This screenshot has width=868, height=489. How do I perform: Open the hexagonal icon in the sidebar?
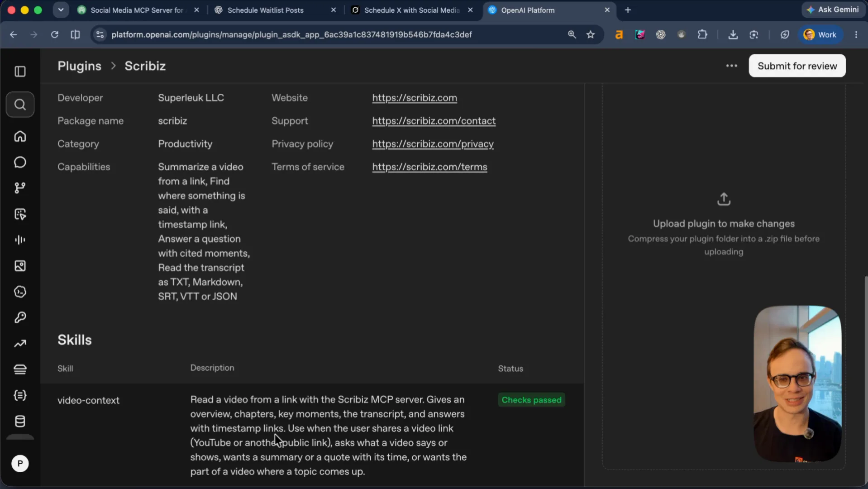[20, 292]
